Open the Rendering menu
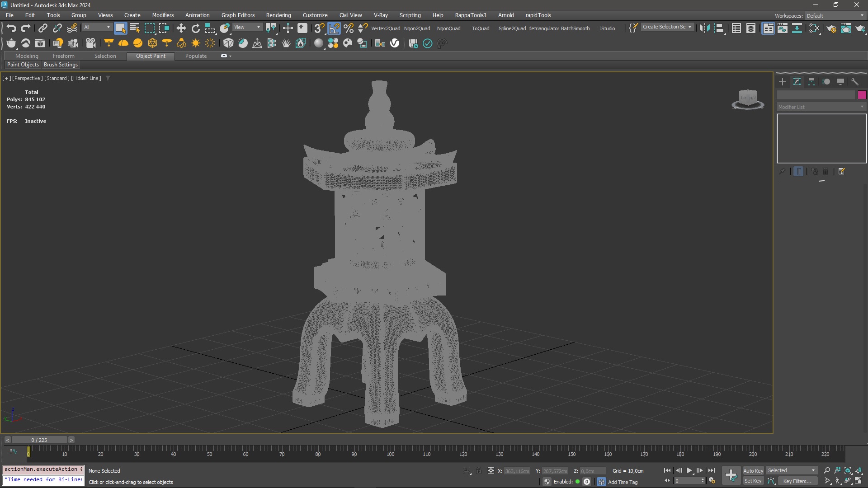This screenshot has height=488, width=868. tap(278, 15)
